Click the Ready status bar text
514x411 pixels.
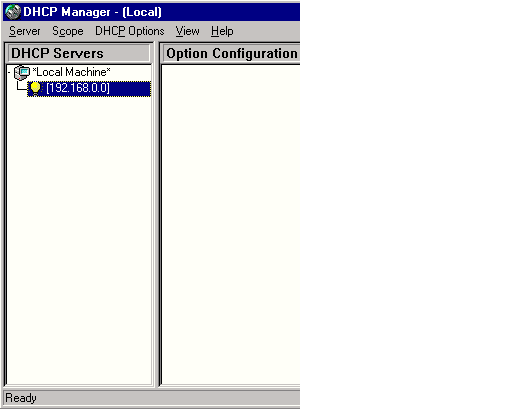click(21, 398)
